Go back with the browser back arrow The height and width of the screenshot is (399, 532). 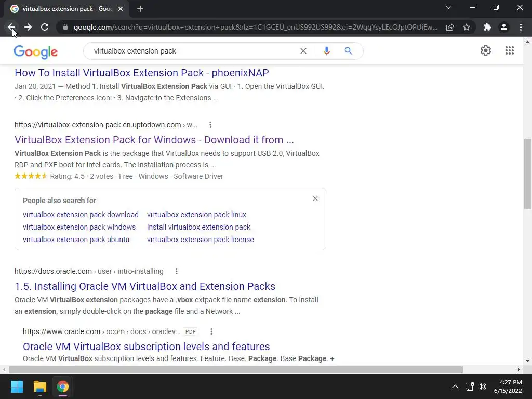pyautogui.click(x=11, y=27)
